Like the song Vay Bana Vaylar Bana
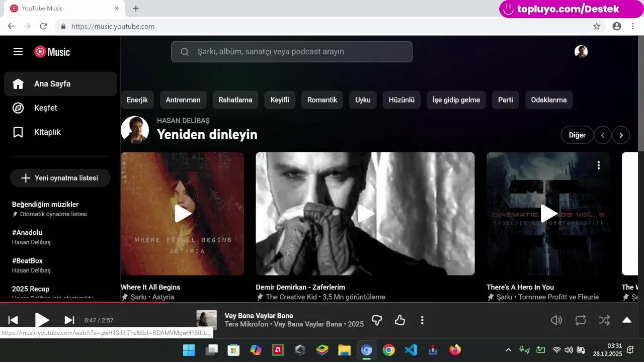 (400, 320)
